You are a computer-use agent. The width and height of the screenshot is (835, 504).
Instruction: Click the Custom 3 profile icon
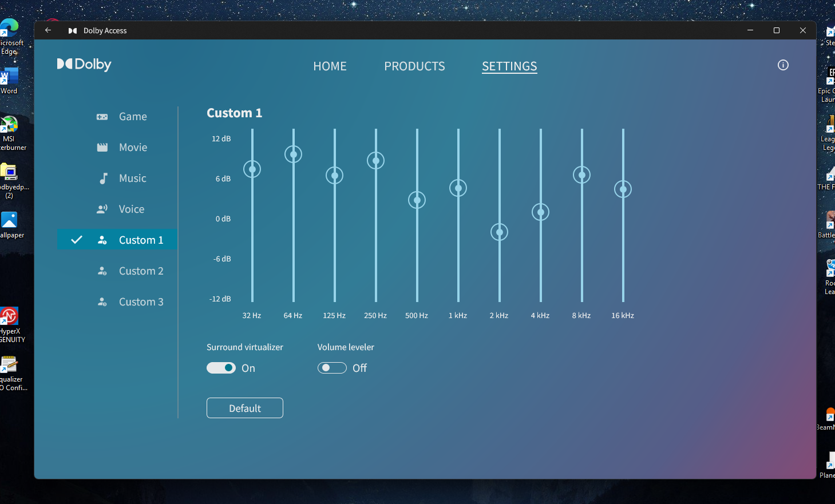tap(102, 302)
